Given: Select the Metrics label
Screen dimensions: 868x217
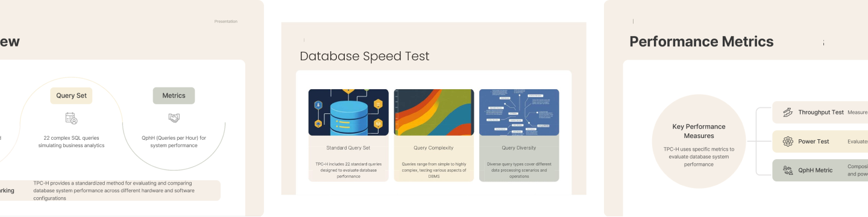Looking at the screenshot, I should 174,96.
